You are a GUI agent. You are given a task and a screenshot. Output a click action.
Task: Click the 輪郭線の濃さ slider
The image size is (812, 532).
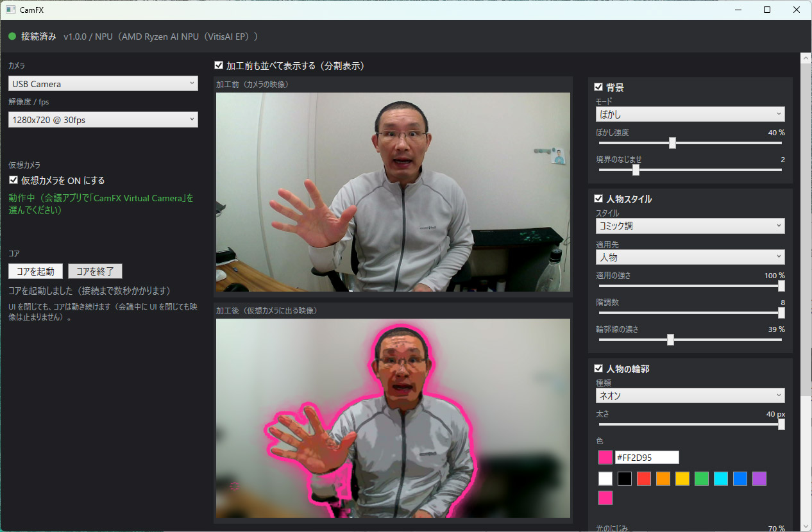[690, 340]
